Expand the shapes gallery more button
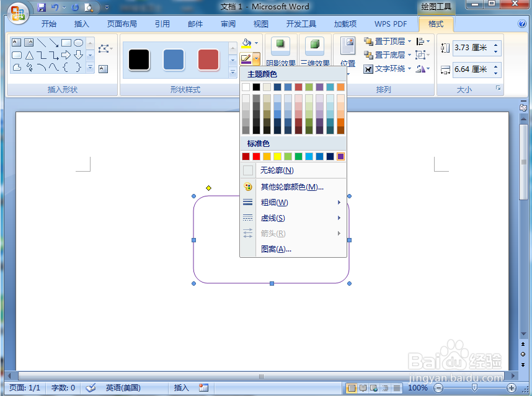The image size is (532, 396). pos(91,68)
